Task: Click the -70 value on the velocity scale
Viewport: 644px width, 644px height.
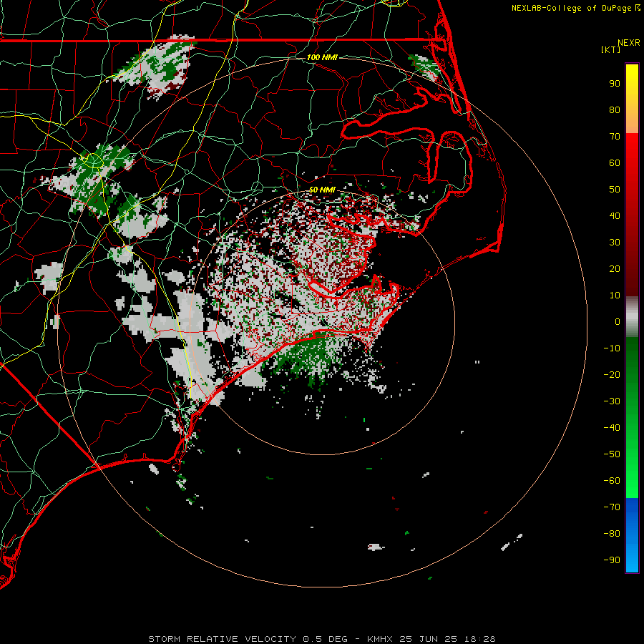Action: tap(612, 507)
